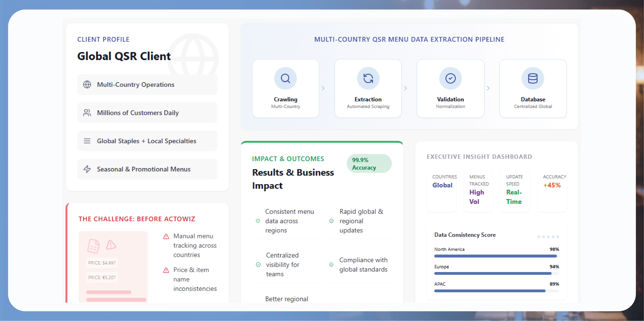Click chevron arrow between Extraction and Validation
644x321 pixels.
click(x=405, y=88)
